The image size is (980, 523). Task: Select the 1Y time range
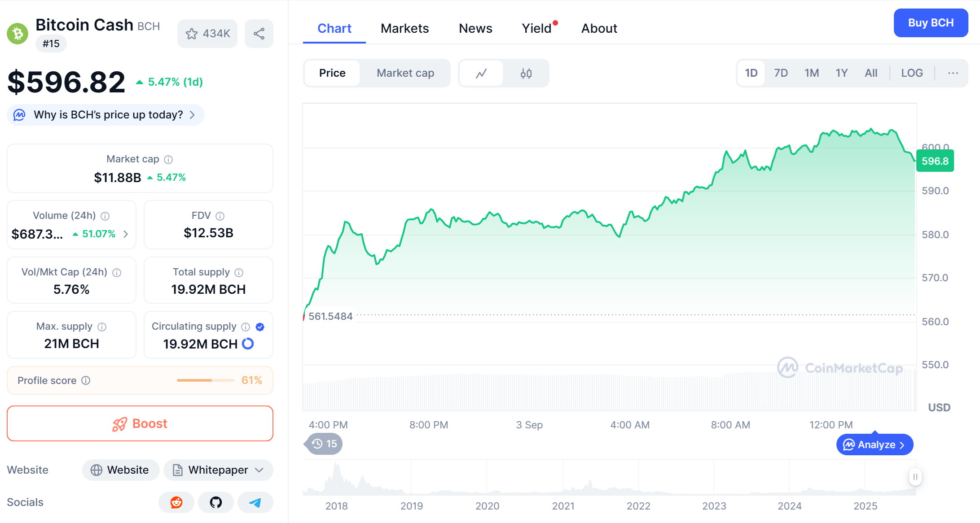point(842,73)
